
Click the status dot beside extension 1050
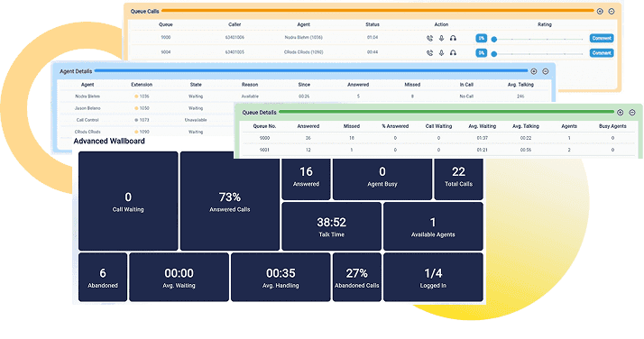pos(136,108)
